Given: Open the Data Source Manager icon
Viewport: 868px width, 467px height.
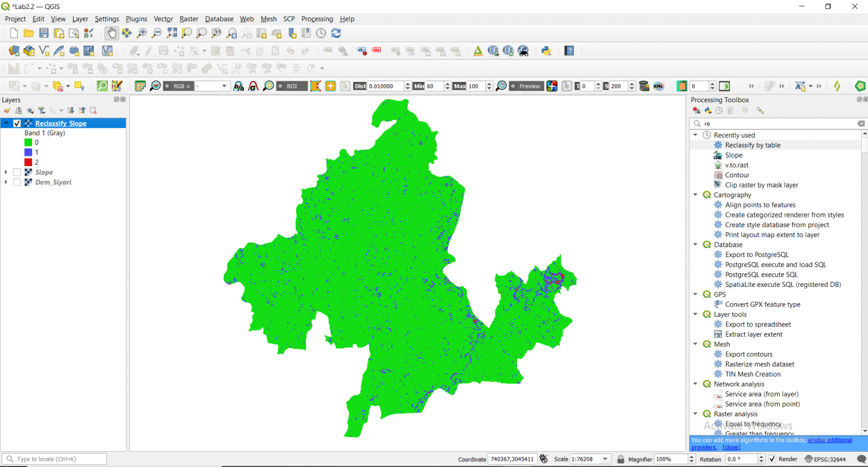Looking at the screenshot, I should (14, 51).
